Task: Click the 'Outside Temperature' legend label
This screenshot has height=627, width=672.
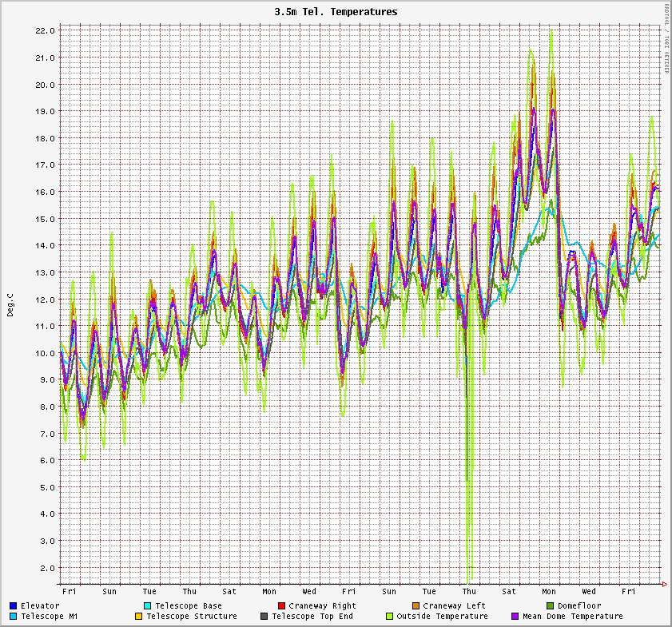Action: (x=442, y=616)
